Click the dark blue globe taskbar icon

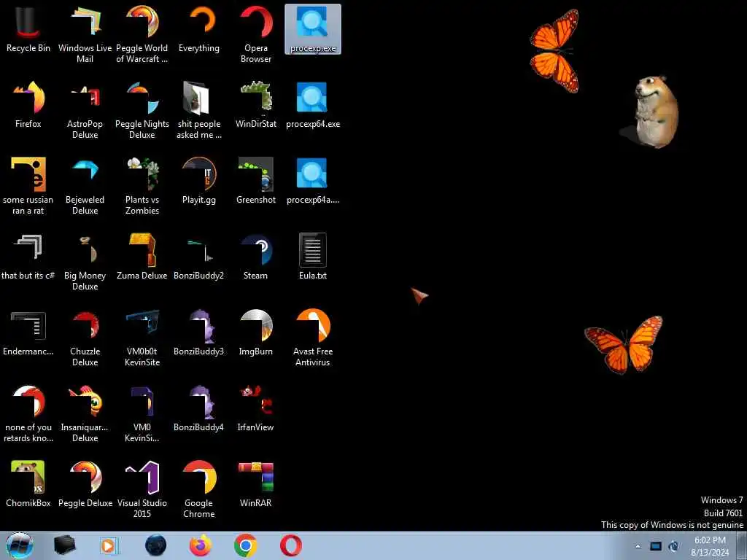155,545
